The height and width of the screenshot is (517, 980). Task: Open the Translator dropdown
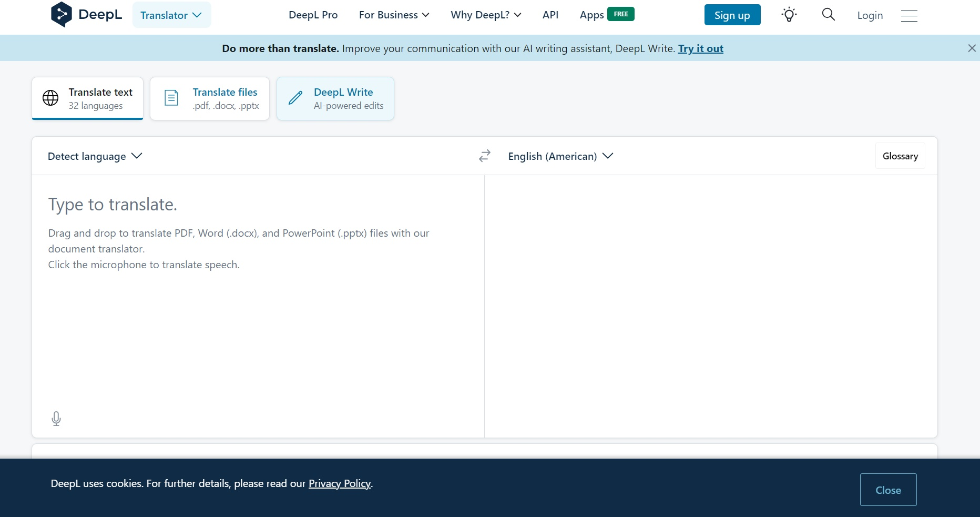coord(171,15)
